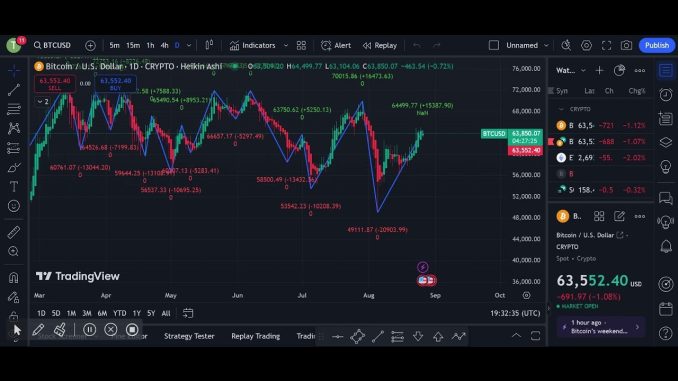
Task: Open the go to date calendar icon
Action: click(x=188, y=313)
